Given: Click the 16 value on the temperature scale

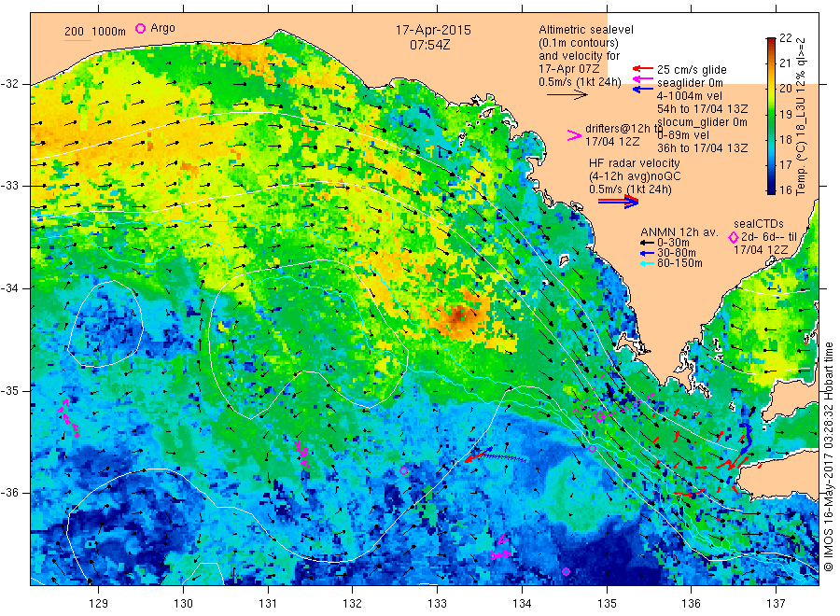Looking at the screenshot, I should tap(785, 190).
